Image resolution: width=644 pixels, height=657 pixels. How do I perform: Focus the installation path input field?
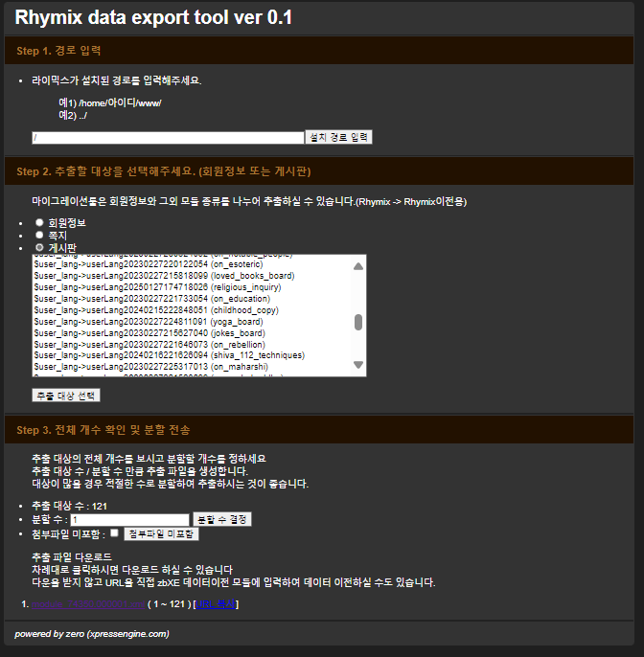click(168, 138)
